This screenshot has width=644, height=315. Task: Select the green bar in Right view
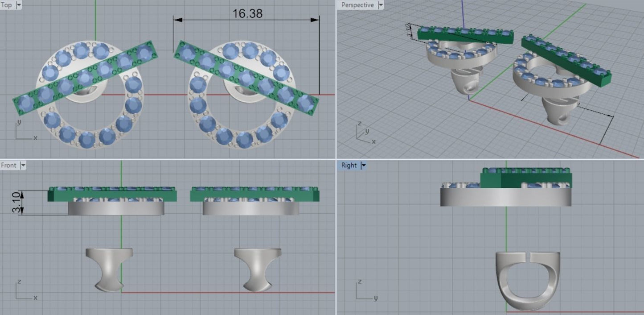[x=526, y=180]
